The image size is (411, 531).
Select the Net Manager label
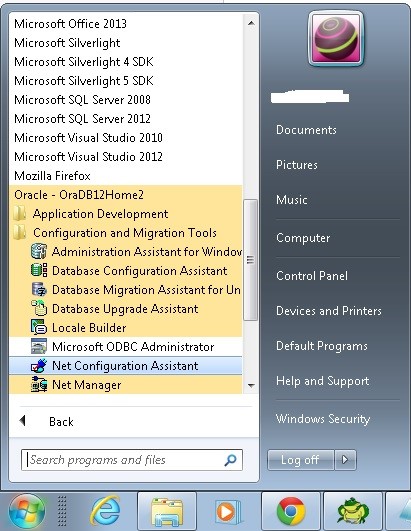(x=86, y=385)
